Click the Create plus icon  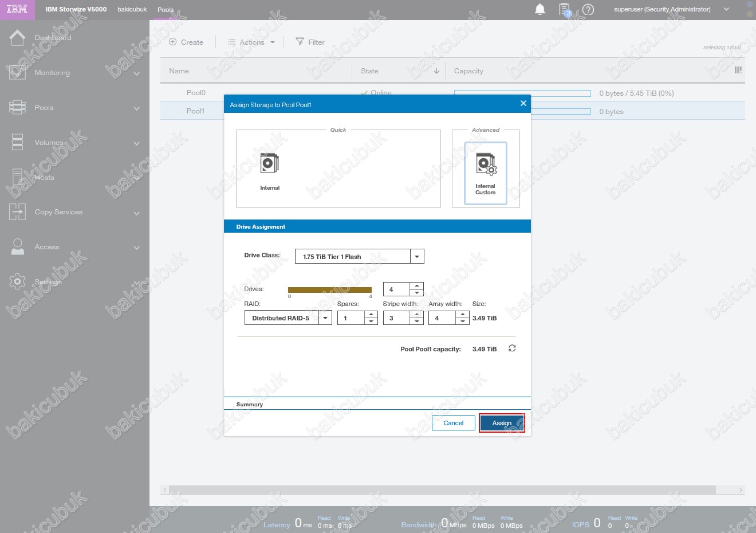click(173, 42)
